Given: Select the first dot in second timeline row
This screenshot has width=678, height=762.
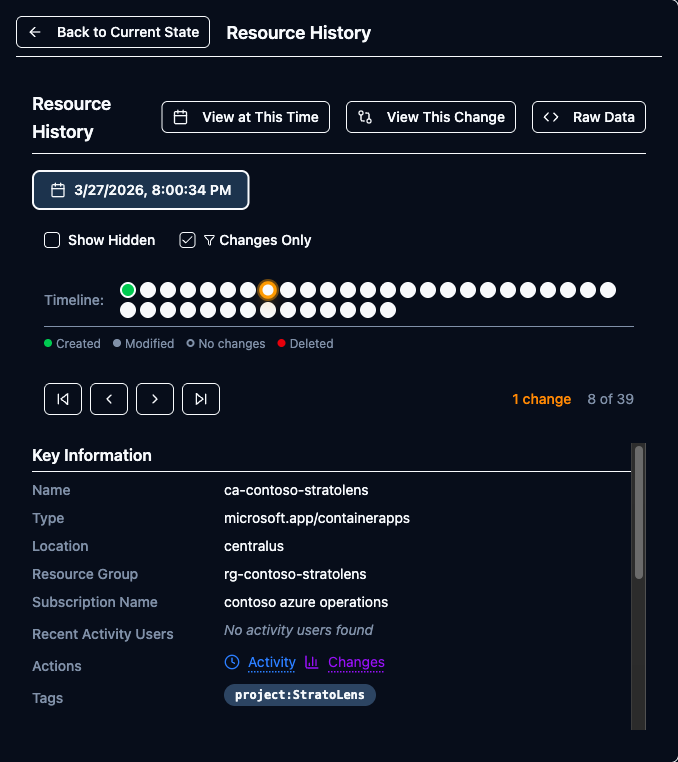Looking at the screenshot, I should click(128, 310).
